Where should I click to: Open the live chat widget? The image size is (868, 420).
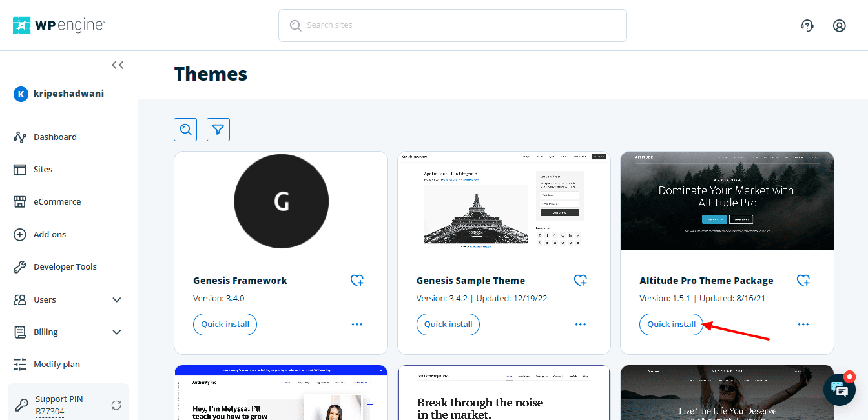tap(839, 390)
